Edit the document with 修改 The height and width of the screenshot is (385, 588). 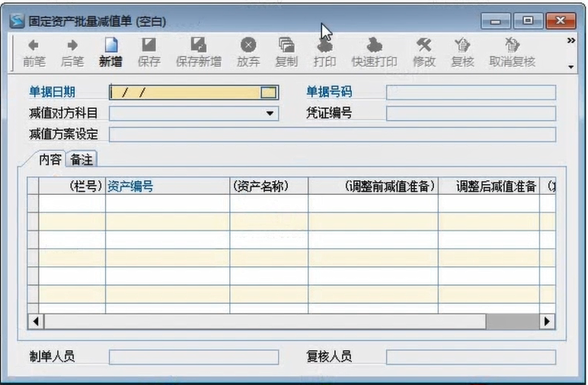click(x=424, y=53)
